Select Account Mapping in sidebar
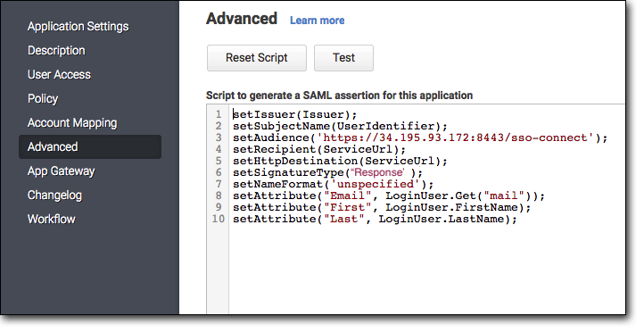Viewport: 644px width, 333px height. 72,123
